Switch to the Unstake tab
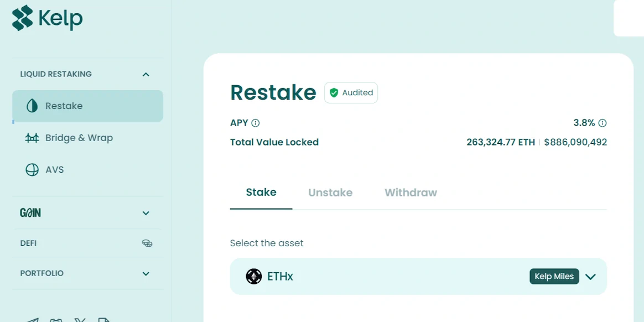 point(330,193)
